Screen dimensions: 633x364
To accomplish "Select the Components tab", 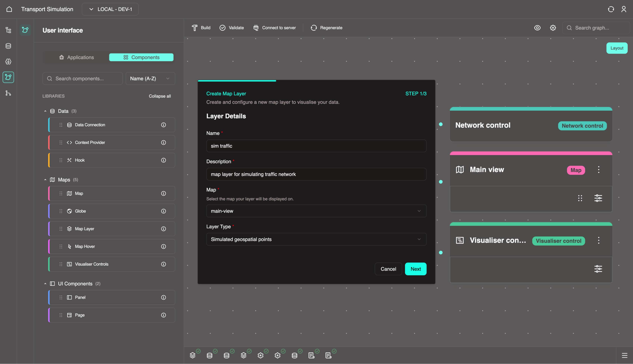I will pyautogui.click(x=141, y=57).
